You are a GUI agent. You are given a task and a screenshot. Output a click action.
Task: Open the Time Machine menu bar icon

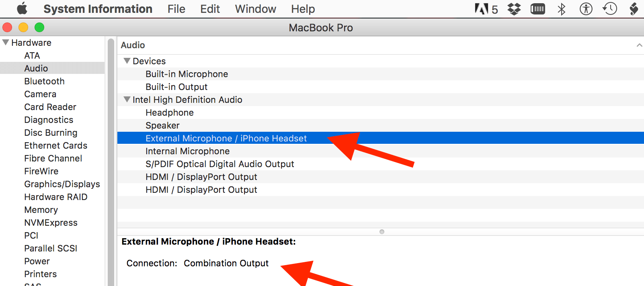click(610, 8)
